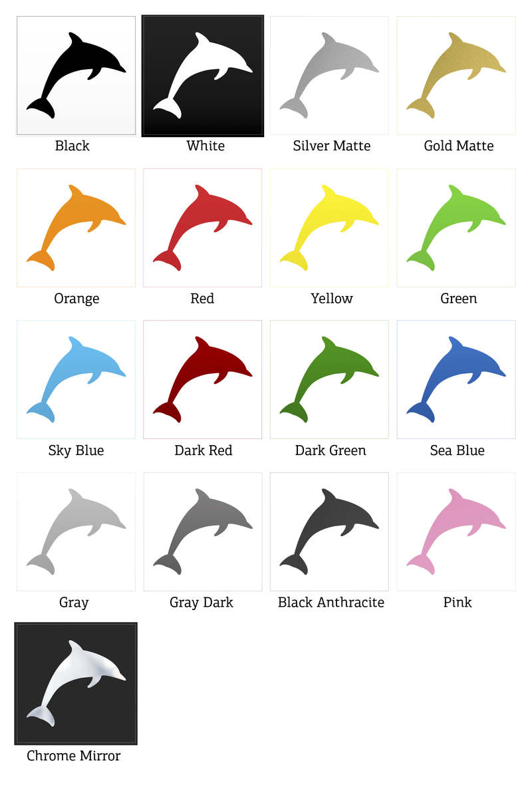Select the Yellow dolphin swatch
Screen dimensions: 532x785
pyautogui.click(x=329, y=228)
